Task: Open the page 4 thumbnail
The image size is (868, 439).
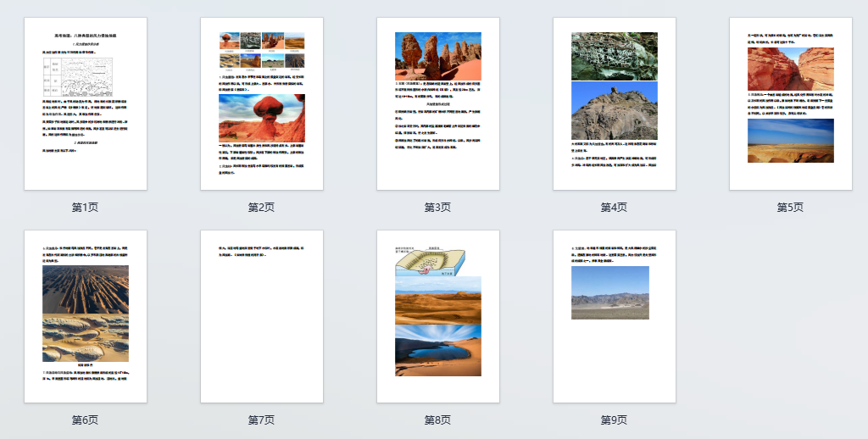Action: (x=614, y=103)
